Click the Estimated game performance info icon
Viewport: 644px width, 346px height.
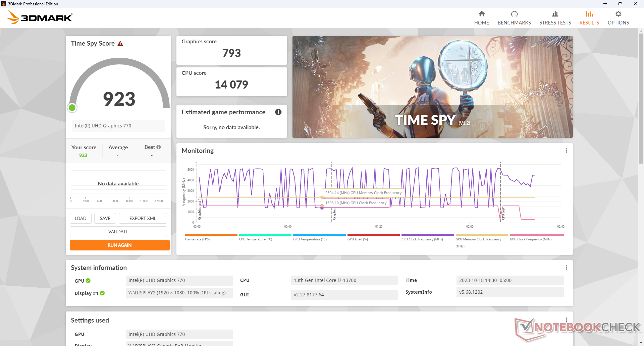(278, 112)
